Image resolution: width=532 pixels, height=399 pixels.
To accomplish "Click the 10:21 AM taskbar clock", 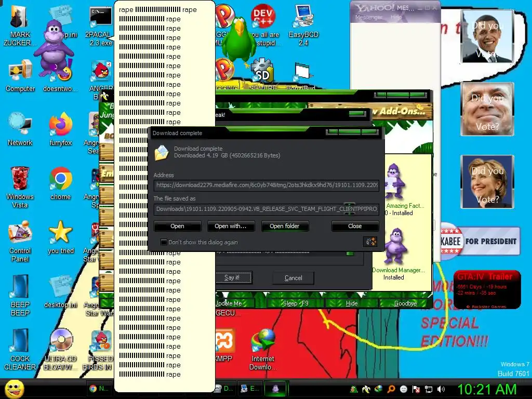I will pyautogui.click(x=487, y=390).
